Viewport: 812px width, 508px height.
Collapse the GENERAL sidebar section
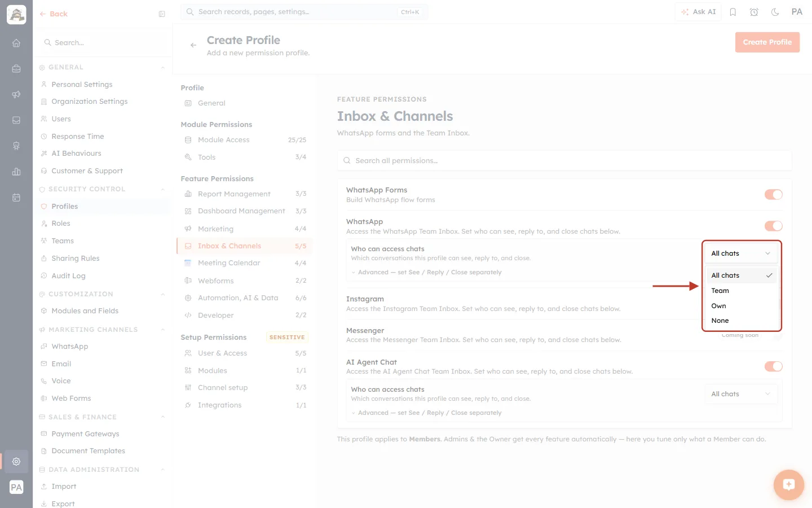click(x=163, y=68)
